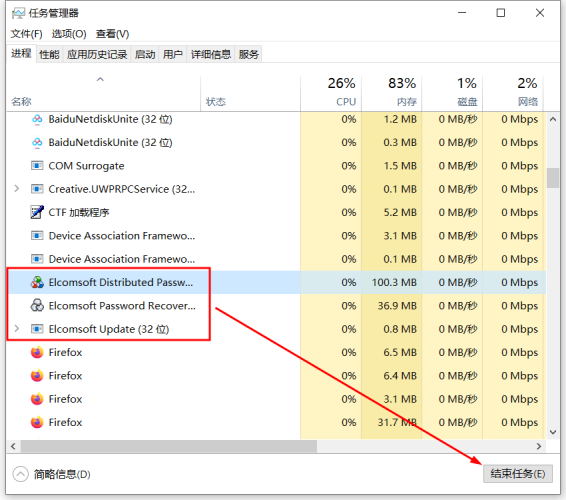The image size is (566, 500).
Task: Switch to the 性能 tab
Action: point(49,55)
